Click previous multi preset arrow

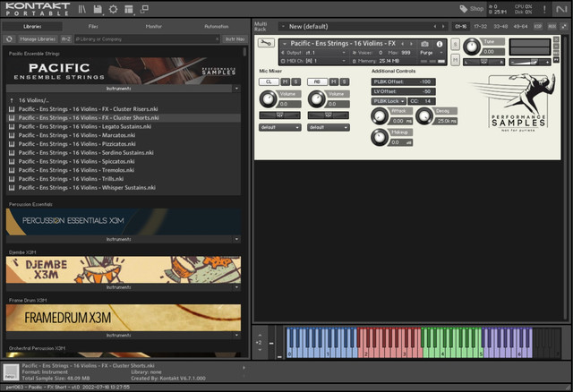coord(435,26)
